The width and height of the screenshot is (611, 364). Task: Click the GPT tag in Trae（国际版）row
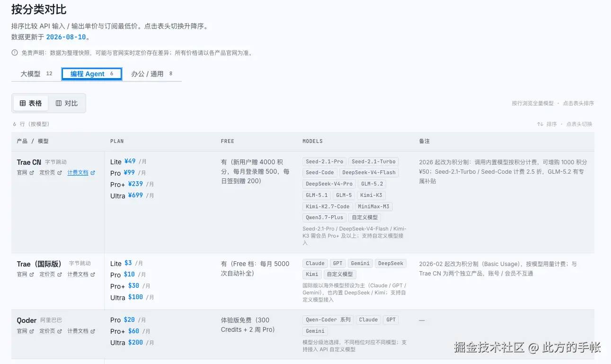[x=338, y=263]
